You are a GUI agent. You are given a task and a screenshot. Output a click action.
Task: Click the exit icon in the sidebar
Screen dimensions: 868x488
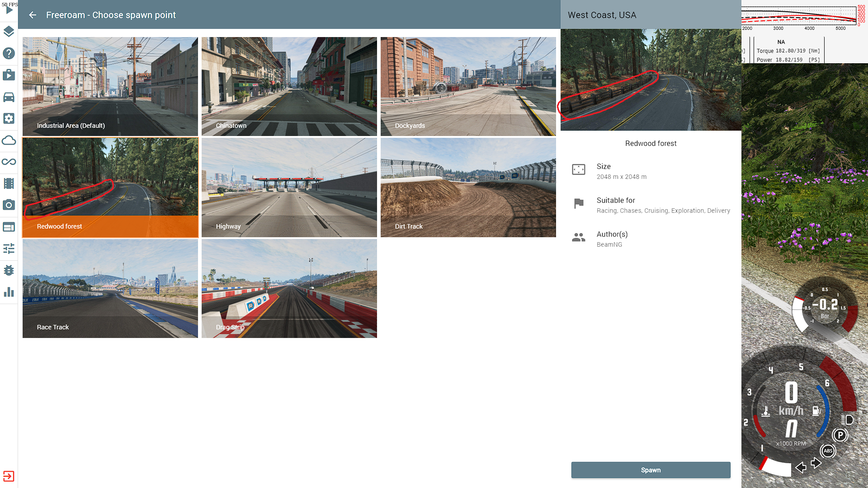pos(9,476)
